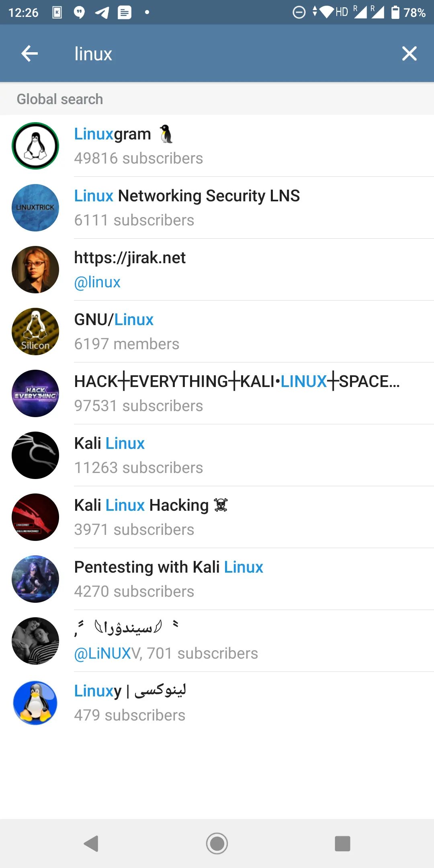Tap the LINUXTRICK channel avatar
Image resolution: width=434 pixels, height=868 pixels.
click(x=35, y=208)
